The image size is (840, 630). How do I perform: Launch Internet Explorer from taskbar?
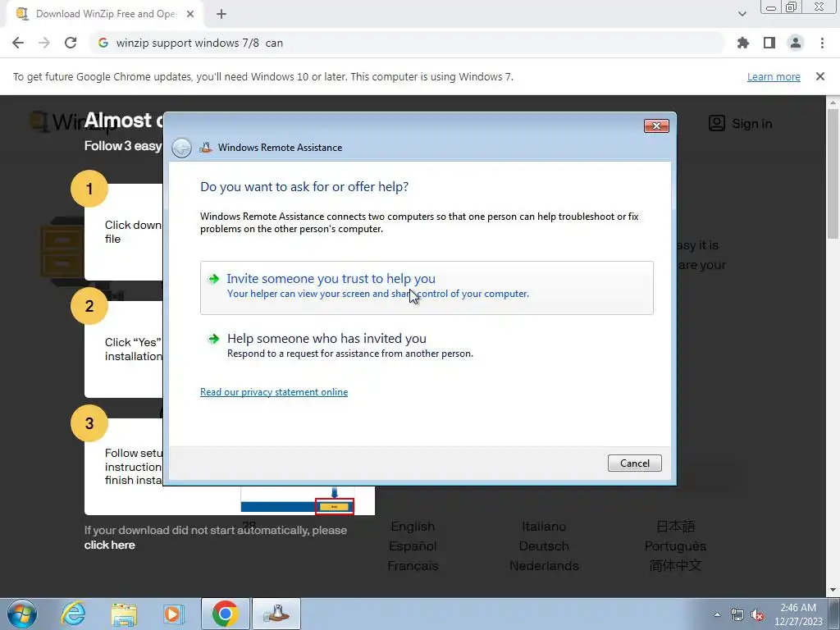click(x=73, y=614)
